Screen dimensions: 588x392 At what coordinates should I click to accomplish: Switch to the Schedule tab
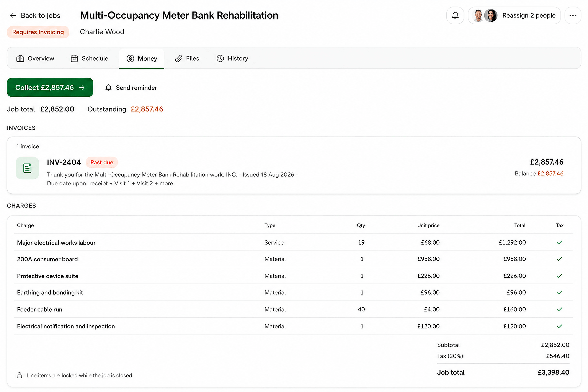pos(90,59)
